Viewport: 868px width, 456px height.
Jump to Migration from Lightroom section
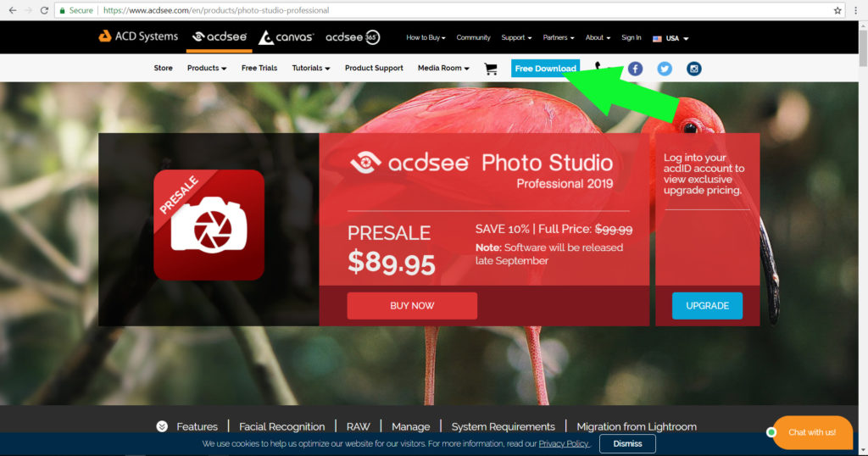[x=637, y=426]
